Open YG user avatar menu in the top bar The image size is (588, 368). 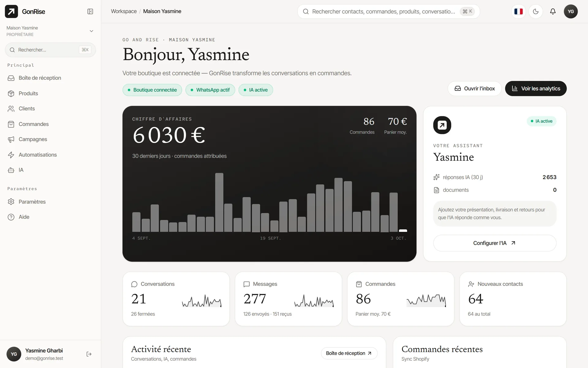tap(571, 11)
